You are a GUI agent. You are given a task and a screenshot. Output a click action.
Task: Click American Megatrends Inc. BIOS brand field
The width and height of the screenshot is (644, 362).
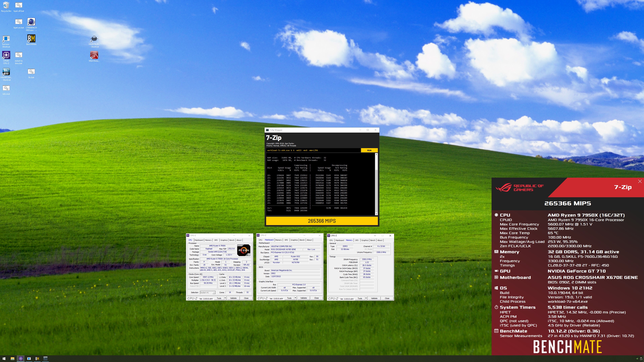click(x=296, y=270)
